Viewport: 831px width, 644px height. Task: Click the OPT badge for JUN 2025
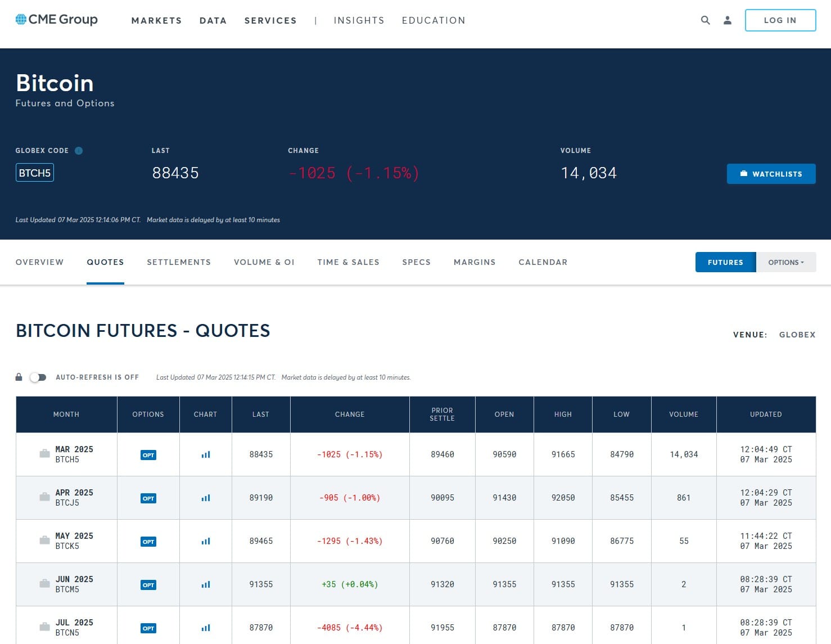coord(148,585)
